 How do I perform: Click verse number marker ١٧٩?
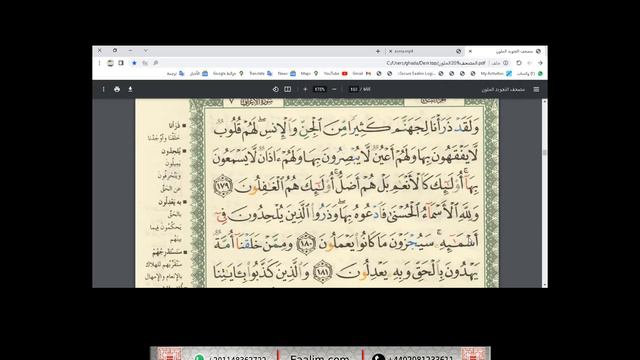coord(223,186)
